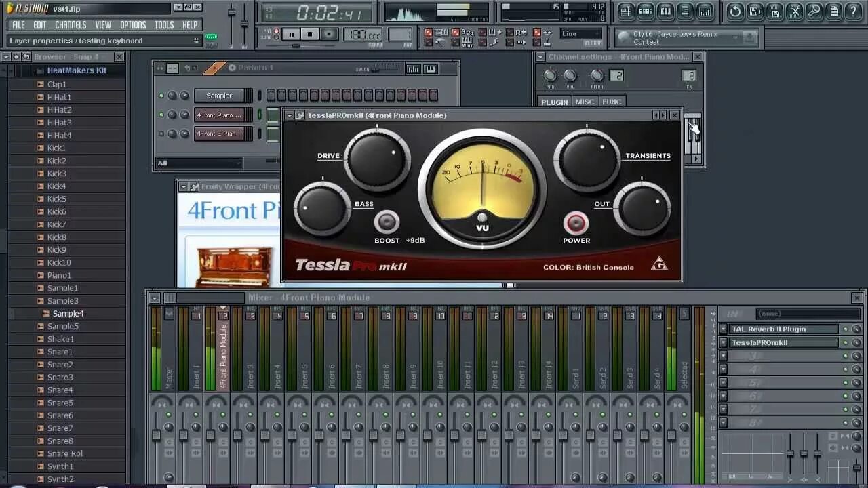Toggle the POWER button on Tessla

(576, 223)
